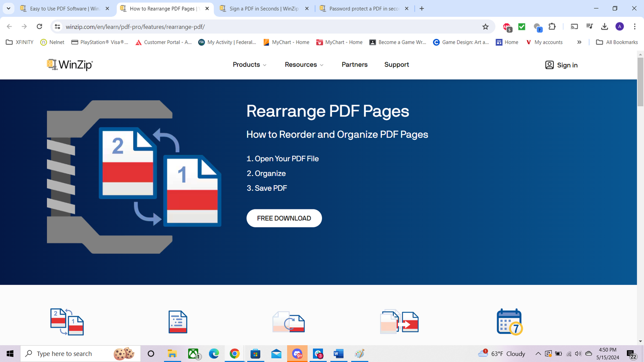Open Microsoft Store from the taskbar
This screenshot has width=644, height=362.
[255, 354]
